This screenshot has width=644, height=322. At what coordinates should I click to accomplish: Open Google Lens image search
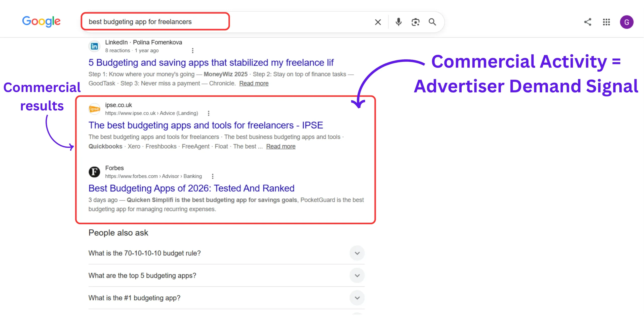[415, 22]
